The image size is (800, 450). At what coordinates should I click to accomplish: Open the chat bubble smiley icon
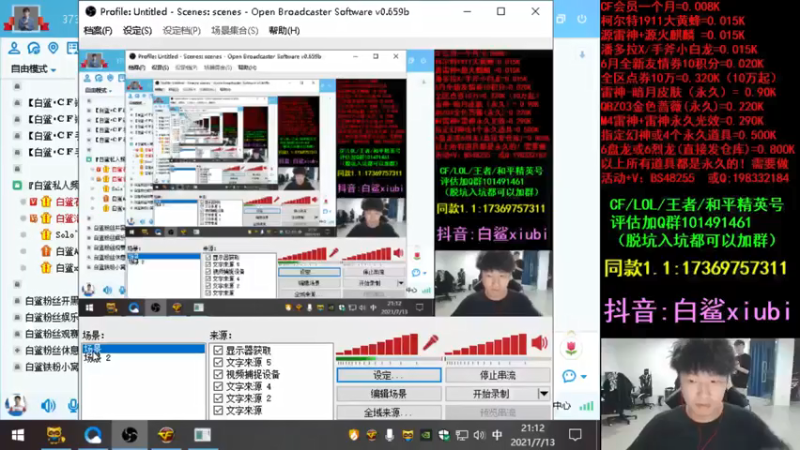pos(569,377)
